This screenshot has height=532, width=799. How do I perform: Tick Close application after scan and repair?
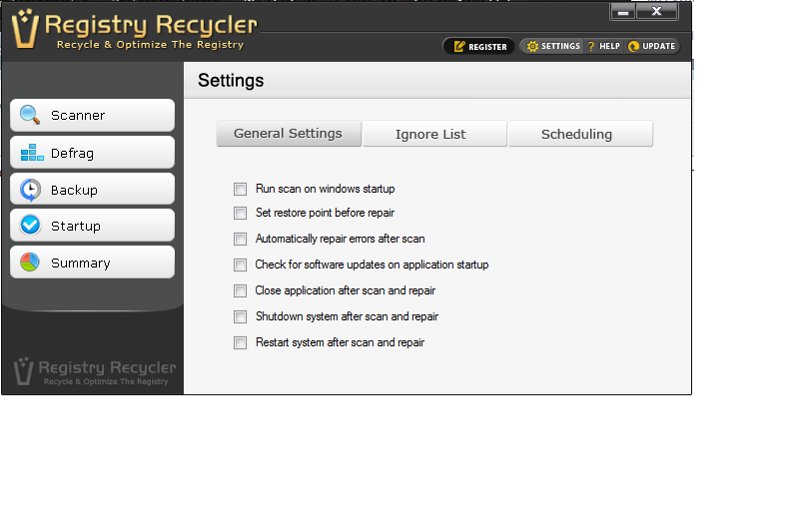[x=240, y=290]
